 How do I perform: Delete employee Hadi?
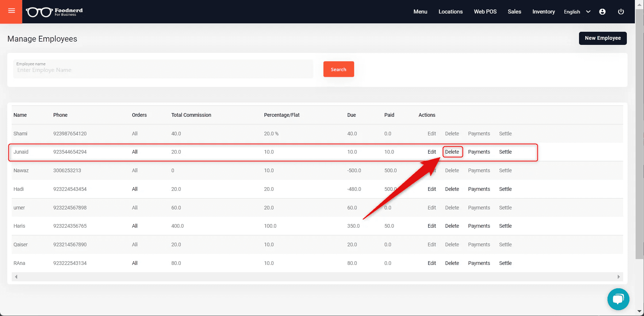(x=452, y=189)
